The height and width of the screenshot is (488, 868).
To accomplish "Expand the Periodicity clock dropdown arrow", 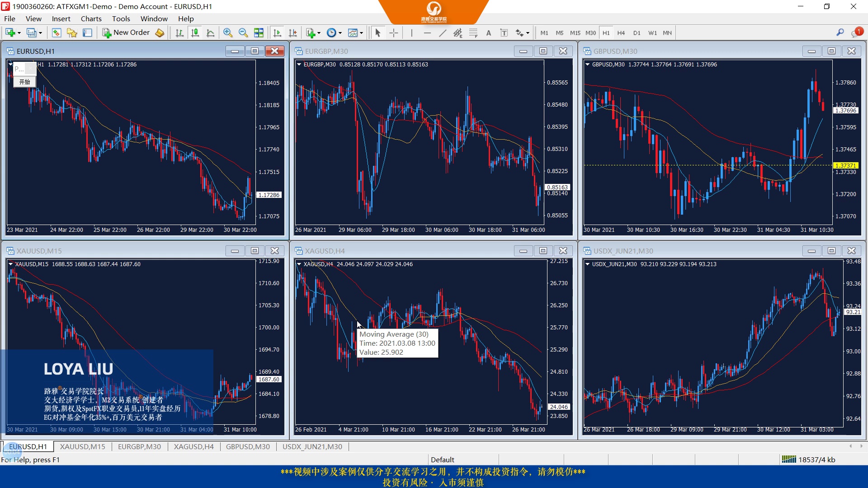I will tap(340, 33).
